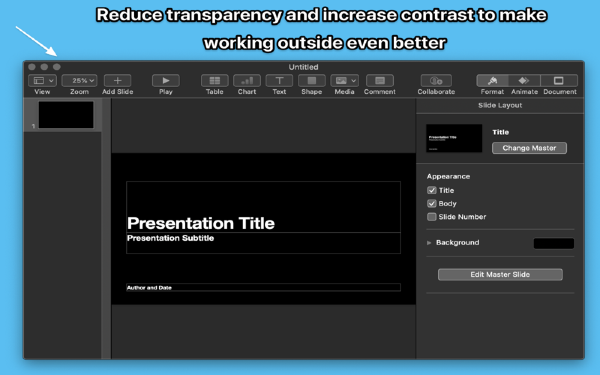Image resolution: width=600 pixels, height=375 pixels.
Task: Open the View dropdown menu
Action: (x=42, y=81)
